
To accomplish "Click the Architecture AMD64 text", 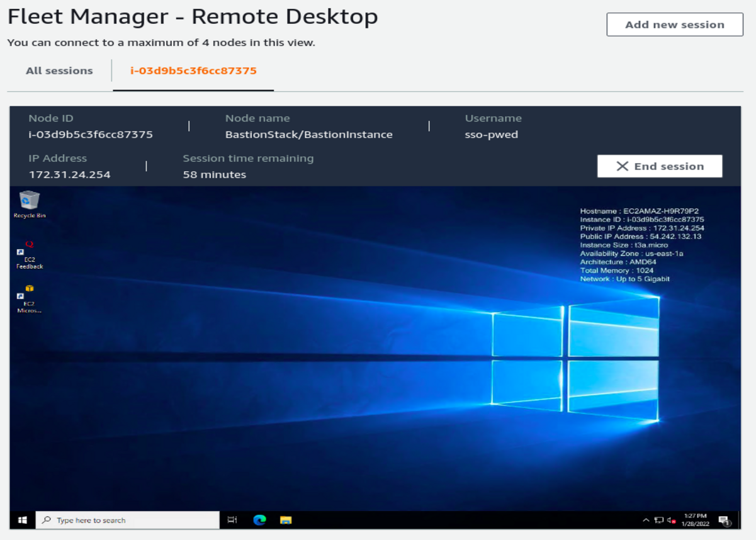I will point(618,262).
